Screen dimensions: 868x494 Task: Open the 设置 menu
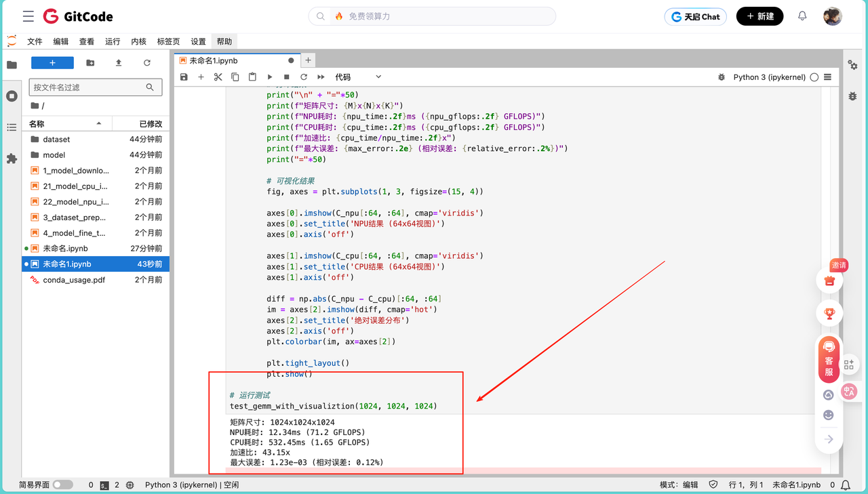(198, 41)
